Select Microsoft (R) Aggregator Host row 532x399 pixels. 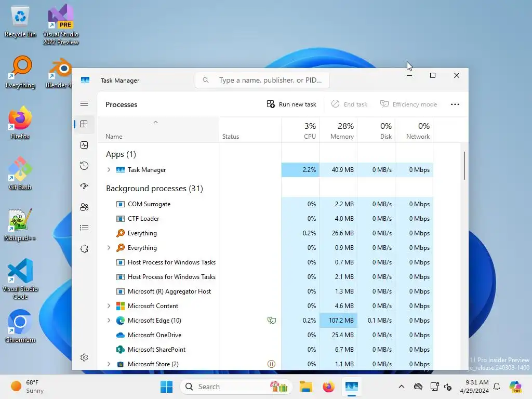[x=265, y=291]
